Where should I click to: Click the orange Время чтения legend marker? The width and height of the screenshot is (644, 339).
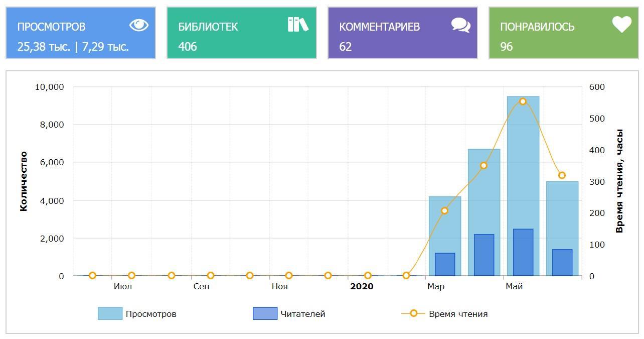413,313
